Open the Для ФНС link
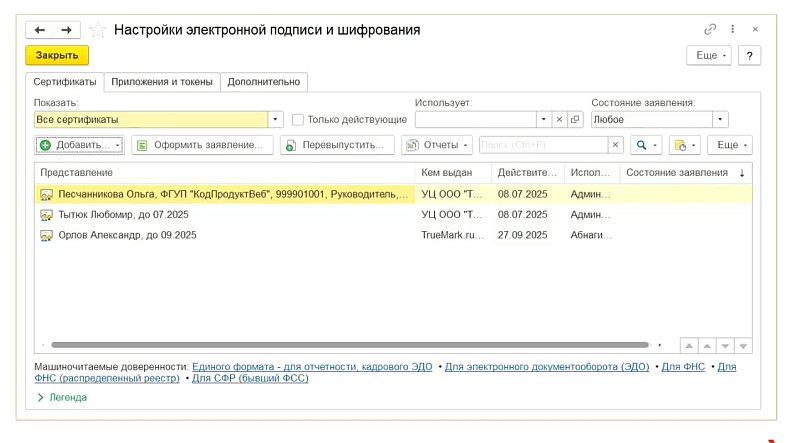This screenshot has height=443, width=799. 683,367
